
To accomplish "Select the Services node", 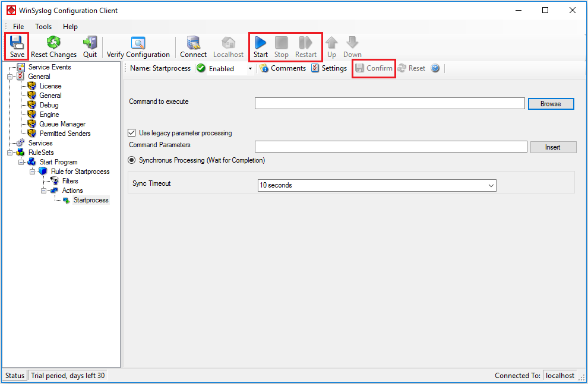I will 40,143.
